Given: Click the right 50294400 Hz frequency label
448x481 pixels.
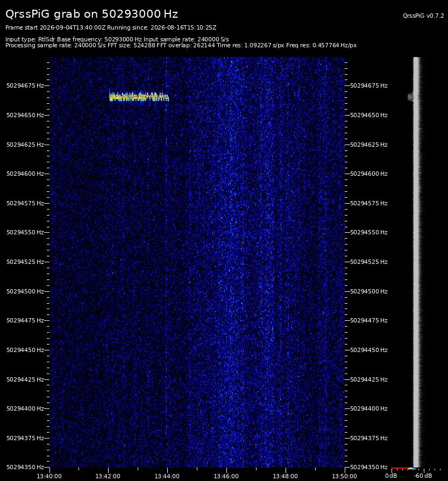Looking at the screenshot, I should (369, 408).
